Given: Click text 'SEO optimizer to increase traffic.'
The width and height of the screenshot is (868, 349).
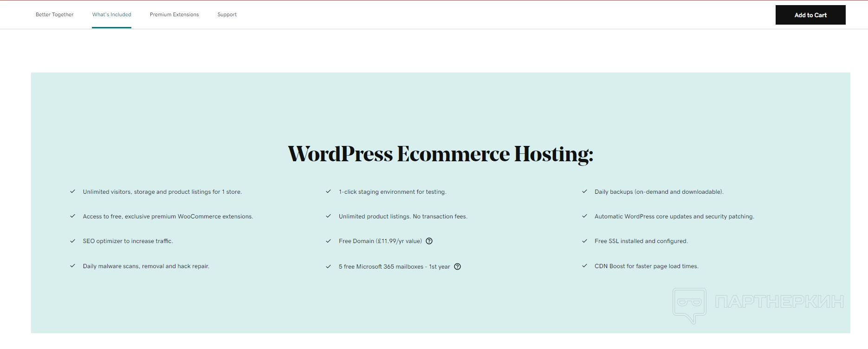Looking at the screenshot, I should (128, 241).
